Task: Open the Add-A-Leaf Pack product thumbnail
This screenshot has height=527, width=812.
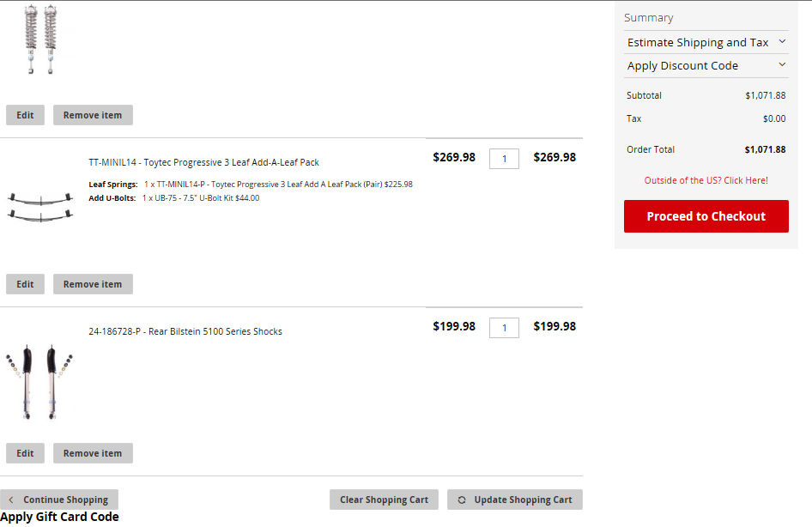Action: tap(40, 206)
